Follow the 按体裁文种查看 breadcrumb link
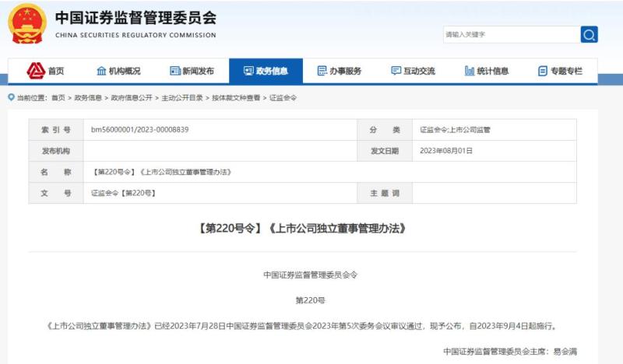 pos(236,98)
